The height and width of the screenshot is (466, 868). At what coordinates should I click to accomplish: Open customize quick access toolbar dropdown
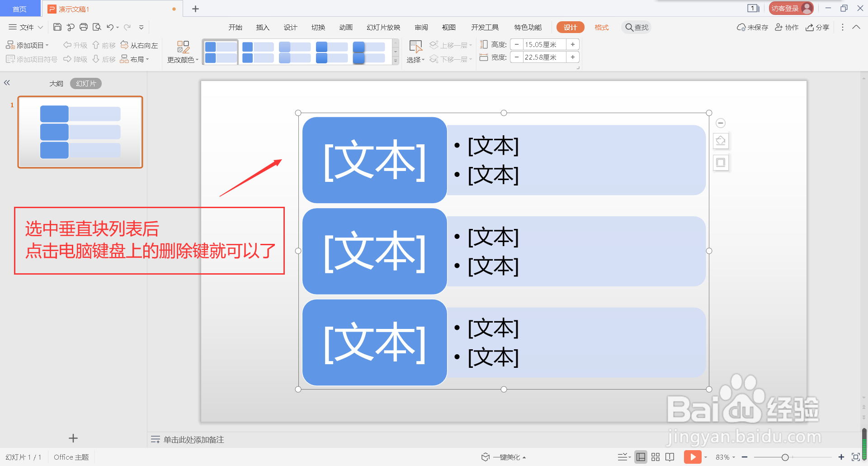(141, 27)
